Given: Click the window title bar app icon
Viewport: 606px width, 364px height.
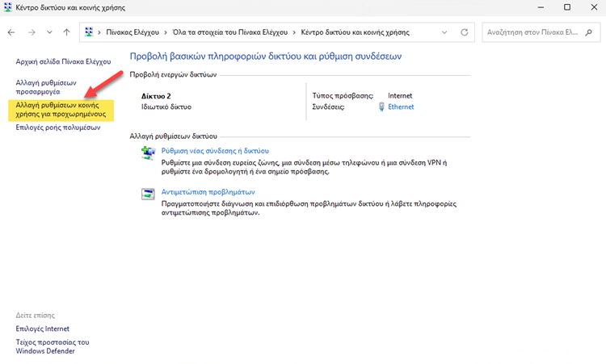Looking at the screenshot, I should click(8, 7).
